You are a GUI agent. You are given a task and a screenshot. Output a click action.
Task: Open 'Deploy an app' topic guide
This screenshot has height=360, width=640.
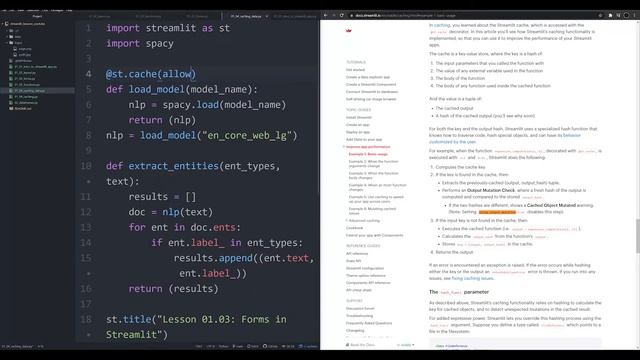[x=358, y=132]
